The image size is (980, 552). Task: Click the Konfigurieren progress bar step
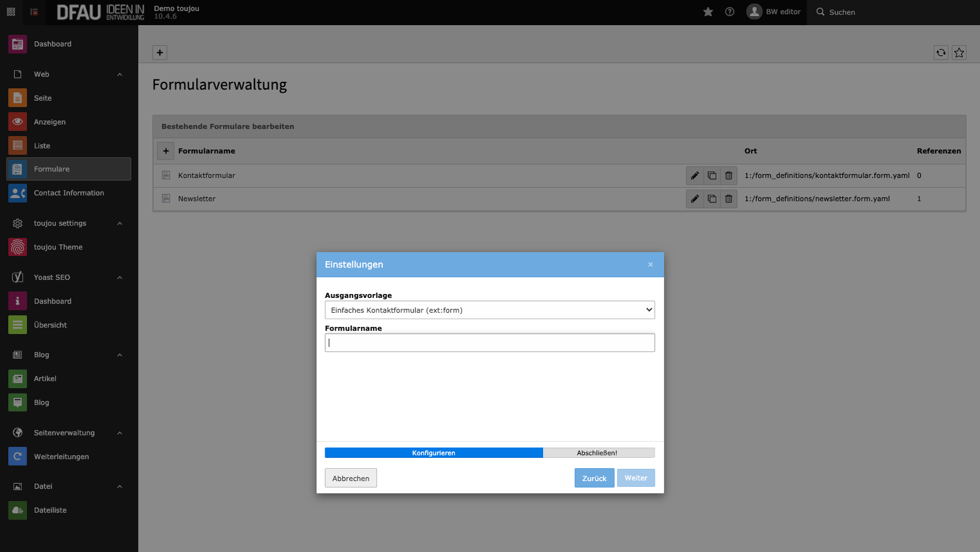coord(434,453)
